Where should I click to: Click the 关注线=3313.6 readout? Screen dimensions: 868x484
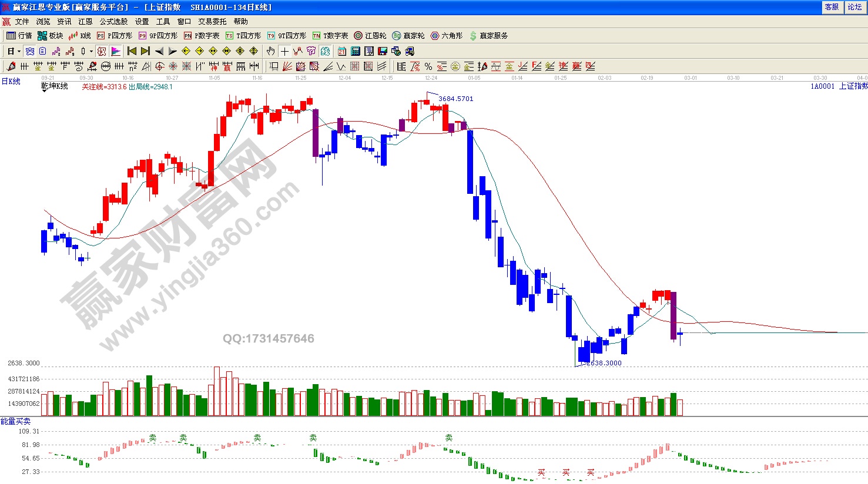(x=104, y=87)
